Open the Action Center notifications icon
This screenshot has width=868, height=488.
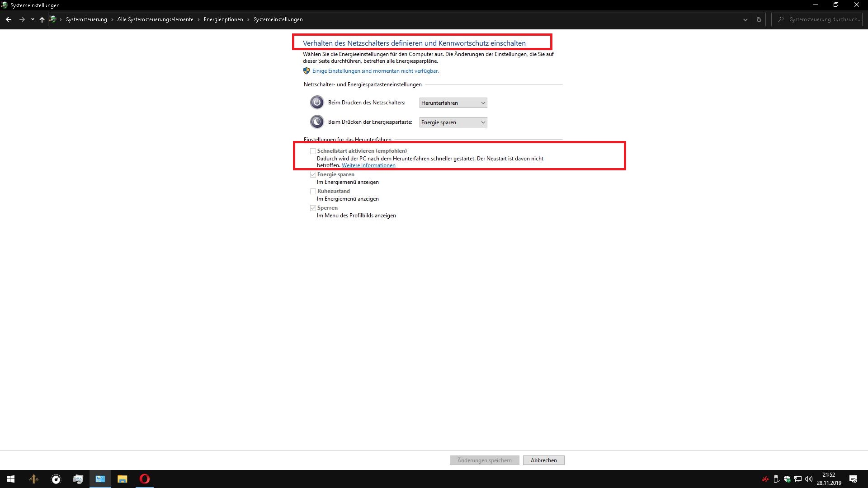point(853,479)
